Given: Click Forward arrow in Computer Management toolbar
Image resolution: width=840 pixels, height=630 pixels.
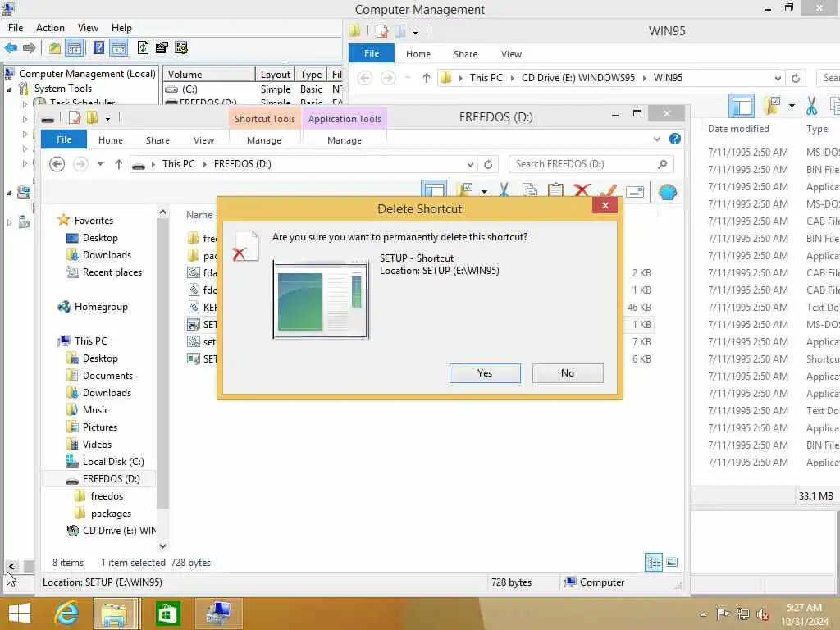Looking at the screenshot, I should coord(29,48).
